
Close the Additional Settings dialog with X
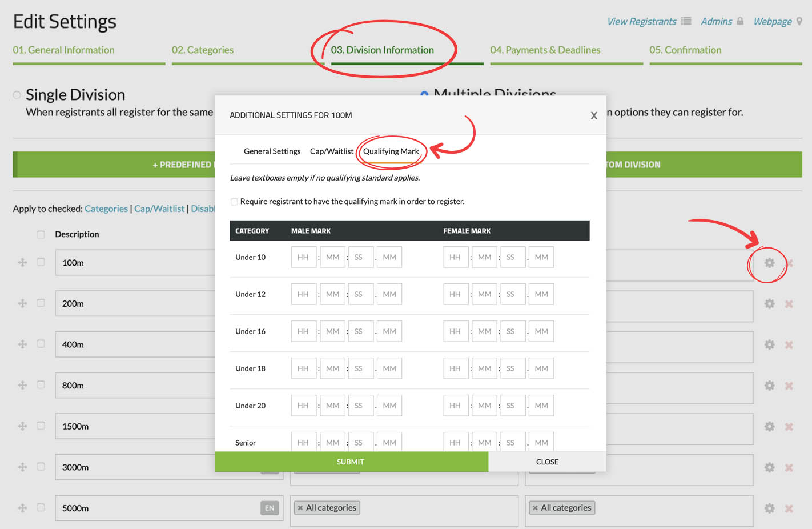point(594,115)
